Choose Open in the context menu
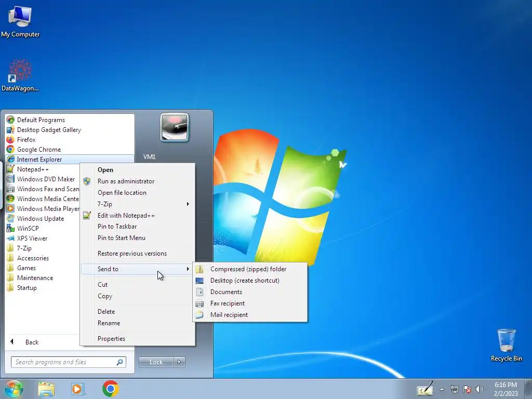 click(137, 170)
